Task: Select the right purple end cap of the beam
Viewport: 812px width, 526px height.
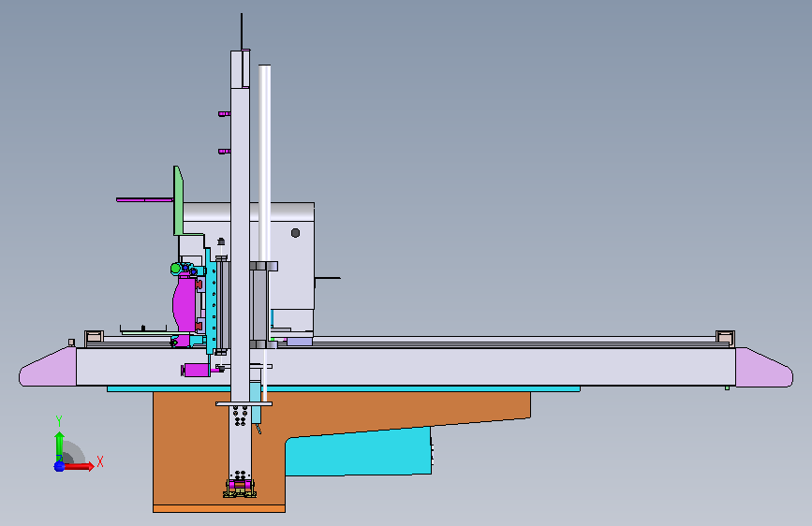Action: coord(764,368)
